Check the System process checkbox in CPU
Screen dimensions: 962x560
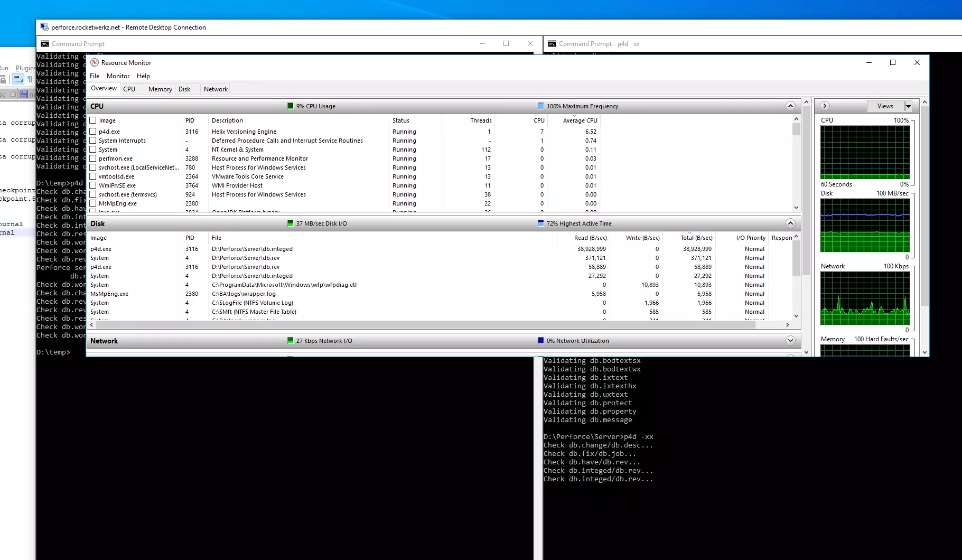pos(93,150)
